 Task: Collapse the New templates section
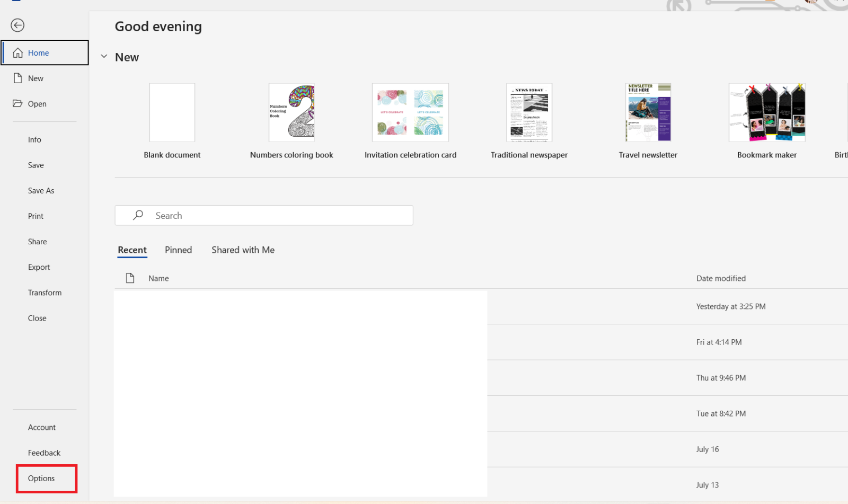pos(104,57)
